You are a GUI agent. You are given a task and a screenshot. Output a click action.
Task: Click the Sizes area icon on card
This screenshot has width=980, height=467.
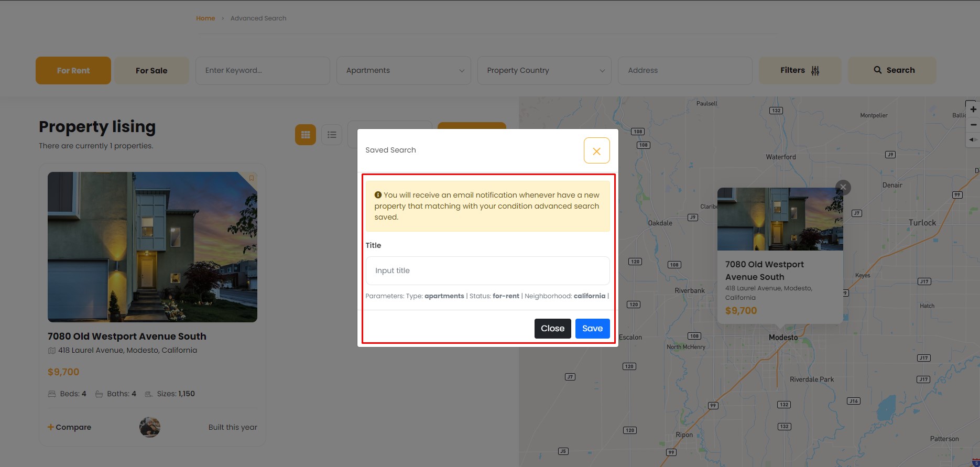[x=149, y=394]
